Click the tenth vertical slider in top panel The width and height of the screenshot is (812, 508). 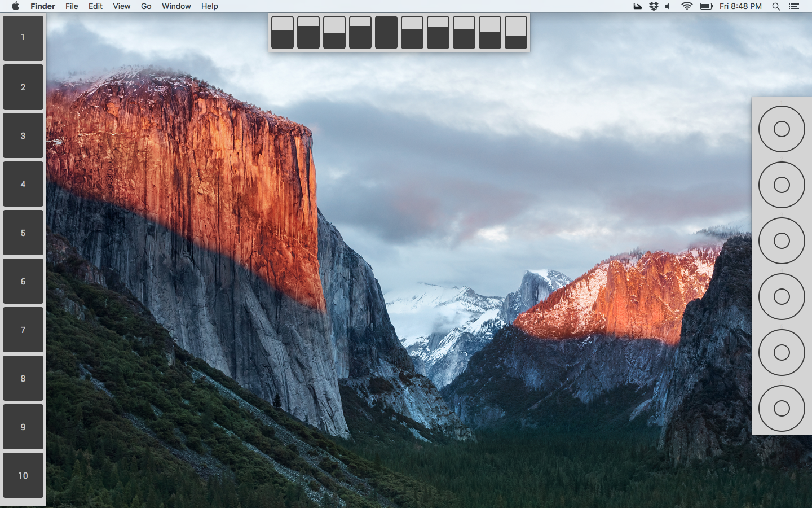(516, 33)
